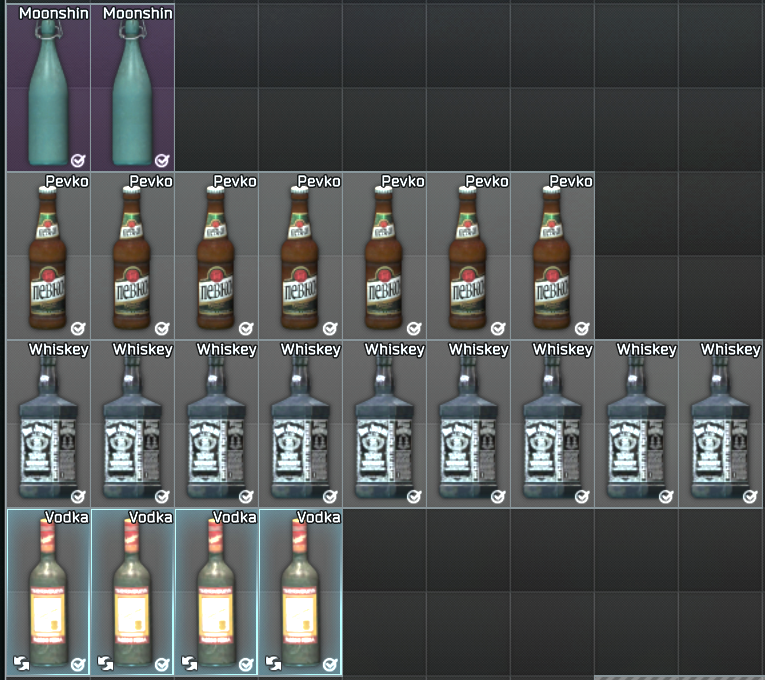
Task: Click the swap arrows icon on first Vodka
Action: click(21, 663)
